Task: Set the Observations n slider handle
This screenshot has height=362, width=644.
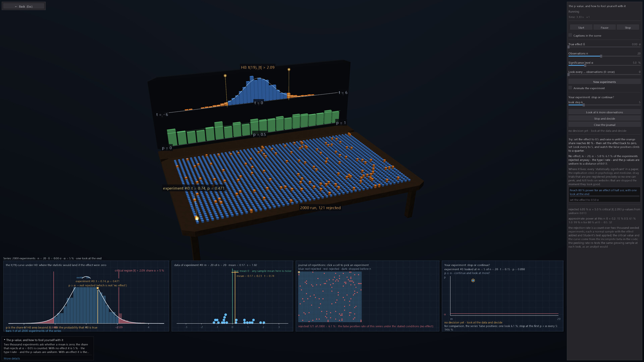Action: click(601, 56)
